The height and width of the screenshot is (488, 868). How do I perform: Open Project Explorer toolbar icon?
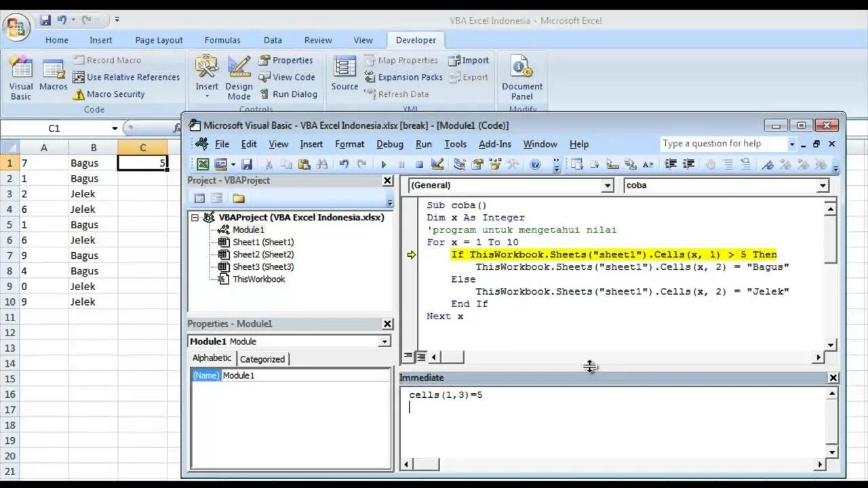pos(459,164)
